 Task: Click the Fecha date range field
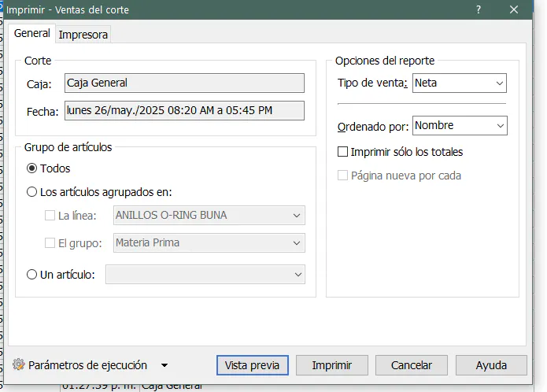pos(184,110)
